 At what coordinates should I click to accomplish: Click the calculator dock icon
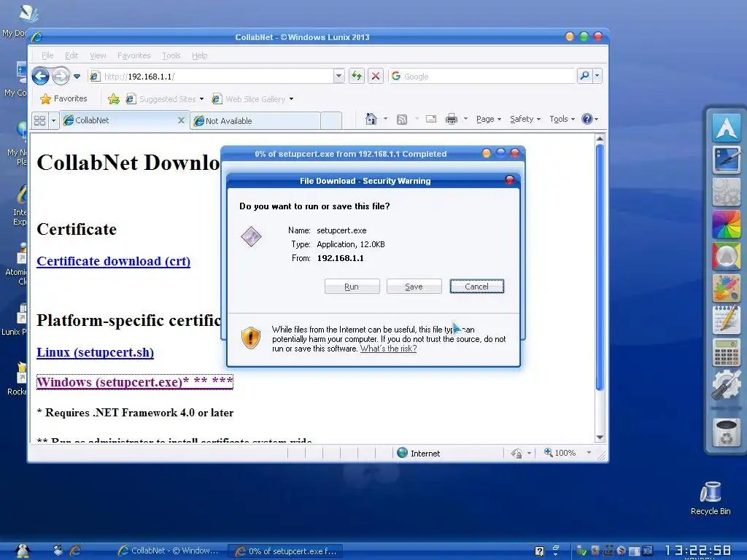(726, 352)
